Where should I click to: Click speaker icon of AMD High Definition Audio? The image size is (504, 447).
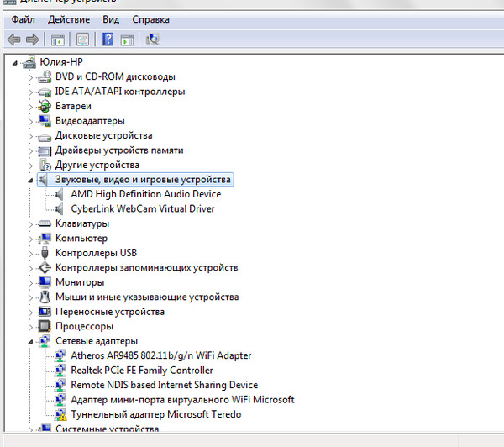(x=59, y=194)
